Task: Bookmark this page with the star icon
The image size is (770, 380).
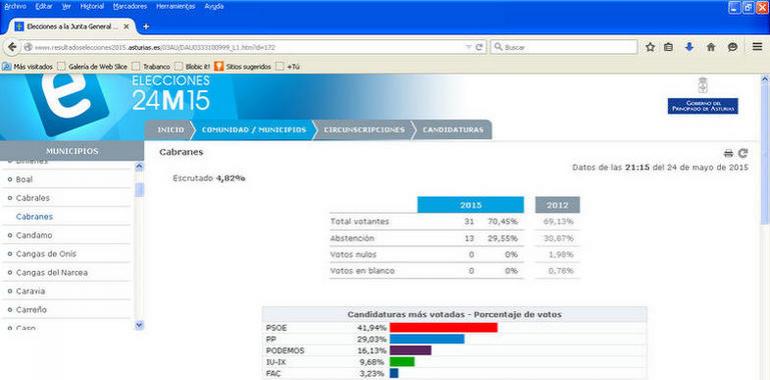Action: [x=650, y=47]
